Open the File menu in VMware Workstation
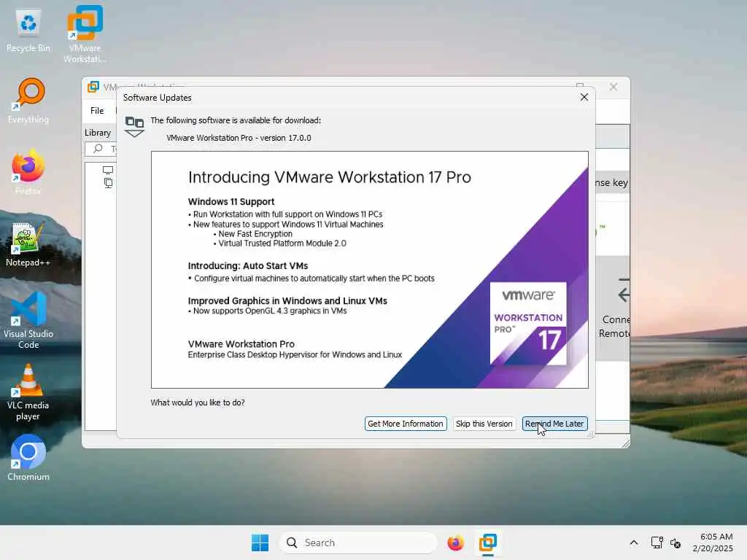The height and width of the screenshot is (560, 747). [x=97, y=111]
